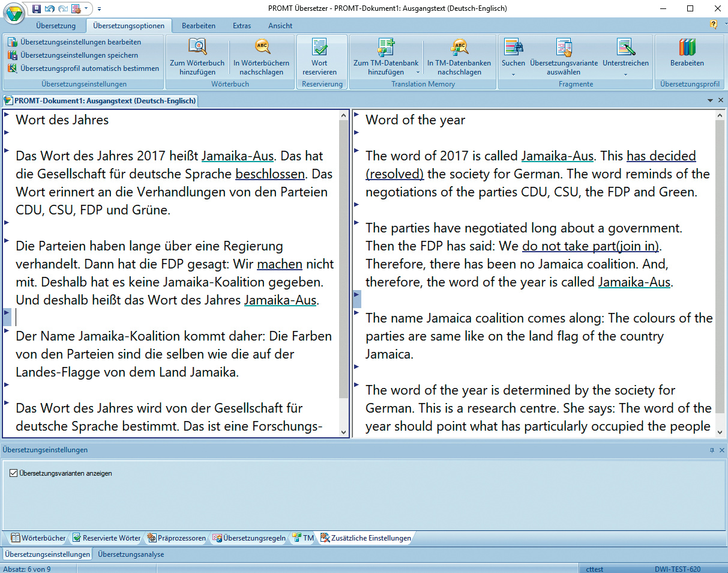
Task: Click 'In TM-Datenbanken nachschlagen' icon
Action: 459,47
